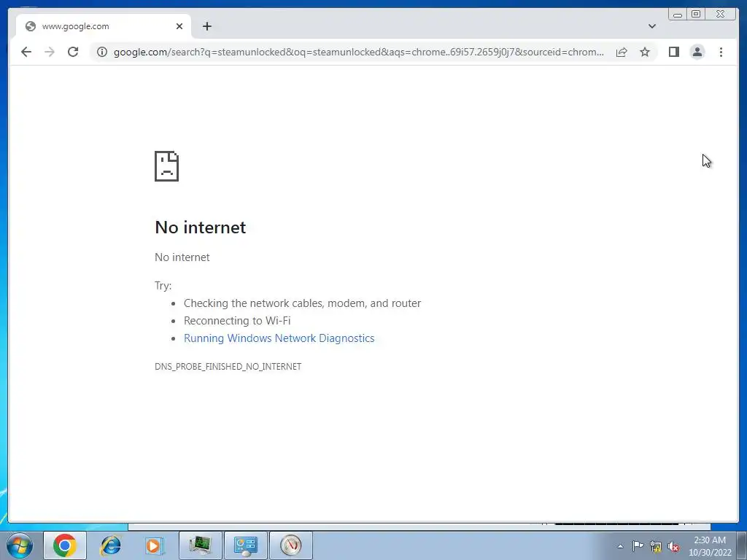Click Chrome icon in taskbar
This screenshot has width=747, height=560.
65,545
